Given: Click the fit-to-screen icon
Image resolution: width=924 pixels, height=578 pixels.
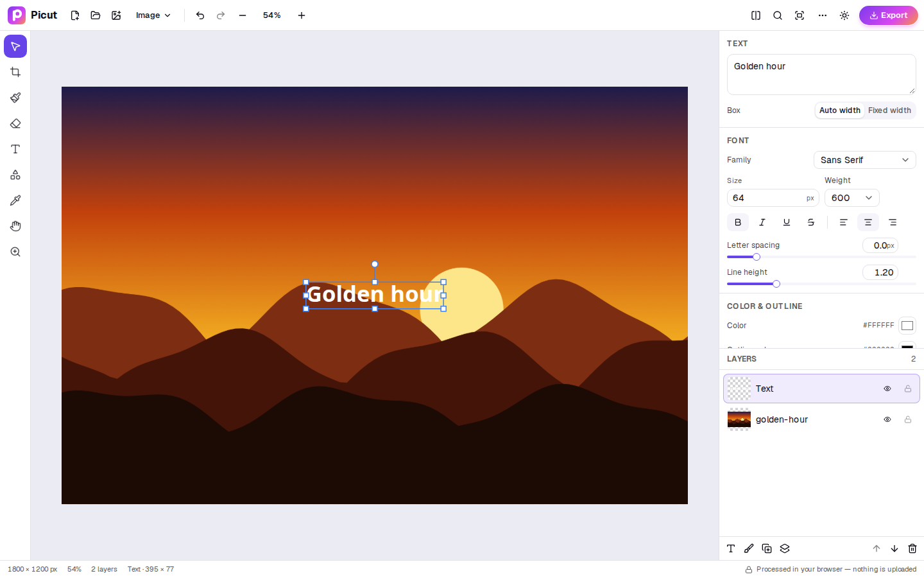Looking at the screenshot, I should pos(800,15).
